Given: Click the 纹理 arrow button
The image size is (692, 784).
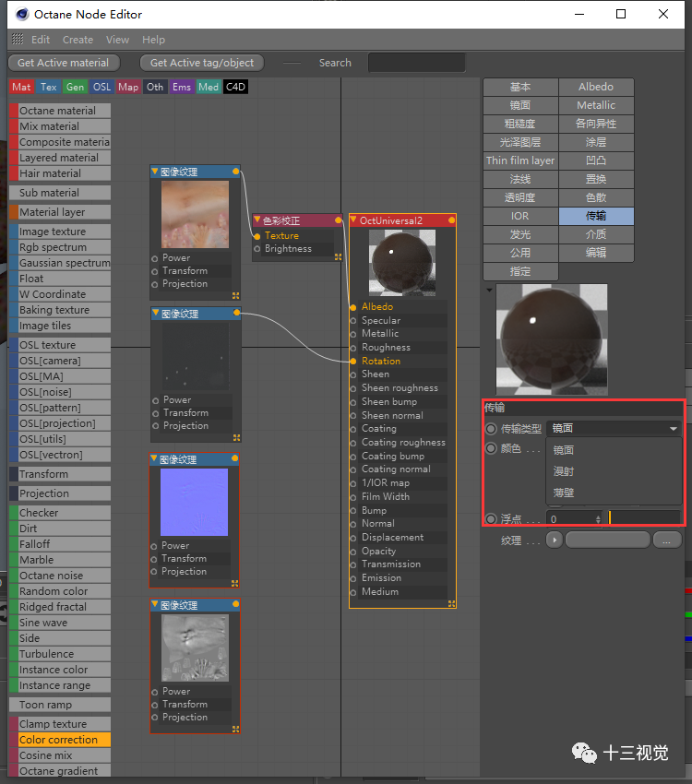Looking at the screenshot, I should pos(555,540).
